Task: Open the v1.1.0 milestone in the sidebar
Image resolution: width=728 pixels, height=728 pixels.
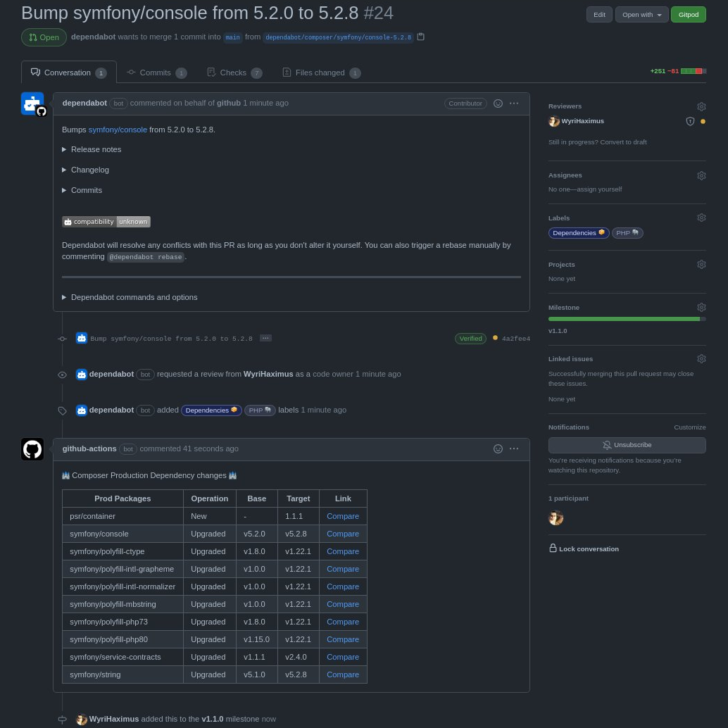Action: click(x=557, y=331)
